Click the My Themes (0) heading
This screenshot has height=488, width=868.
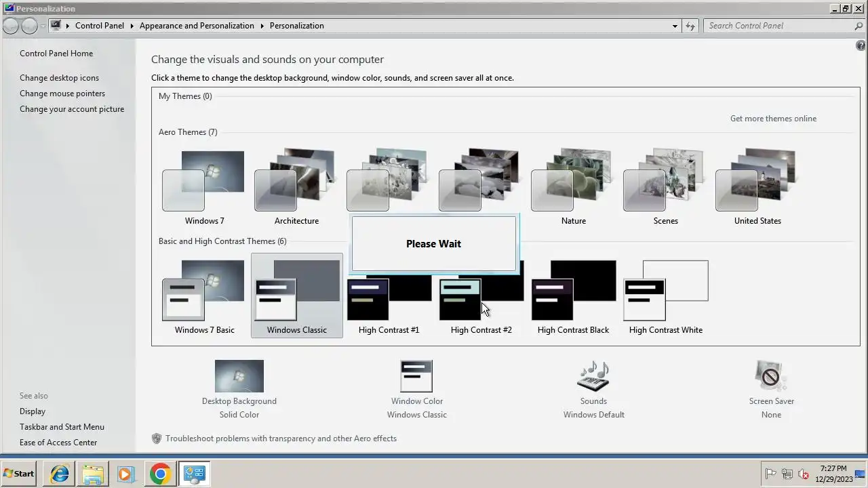tap(185, 96)
